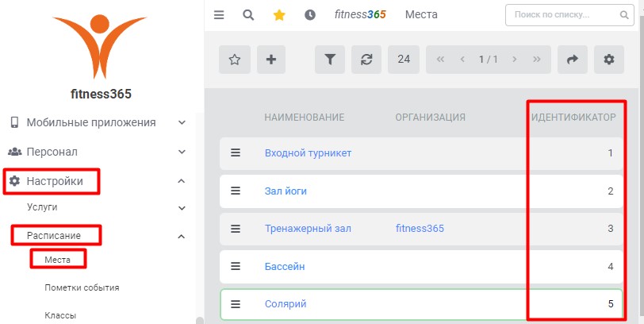The width and height of the screenshot is (644, 324).
Task: Open 'Мобильные приложения' sidebar menu
Action: [x=91, y=122]
